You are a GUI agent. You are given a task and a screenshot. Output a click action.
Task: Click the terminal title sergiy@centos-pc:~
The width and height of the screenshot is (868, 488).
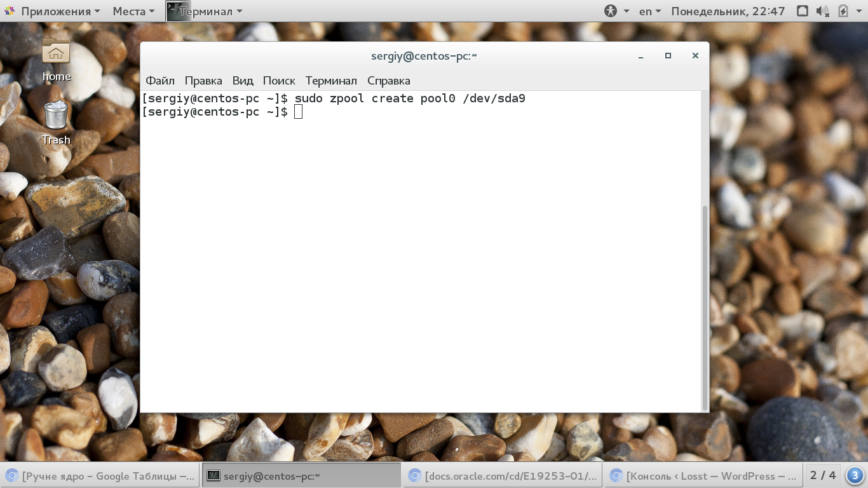(x=424, y=56)
